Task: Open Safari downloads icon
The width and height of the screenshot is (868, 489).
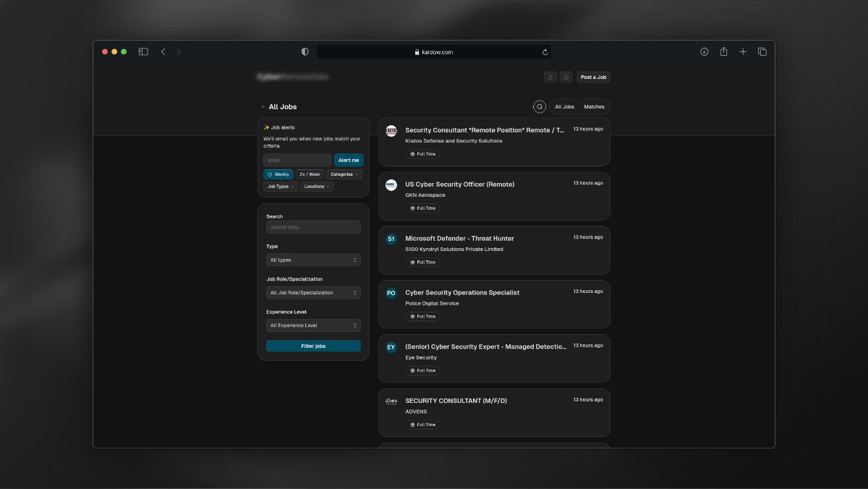Action: pos(704,51)
